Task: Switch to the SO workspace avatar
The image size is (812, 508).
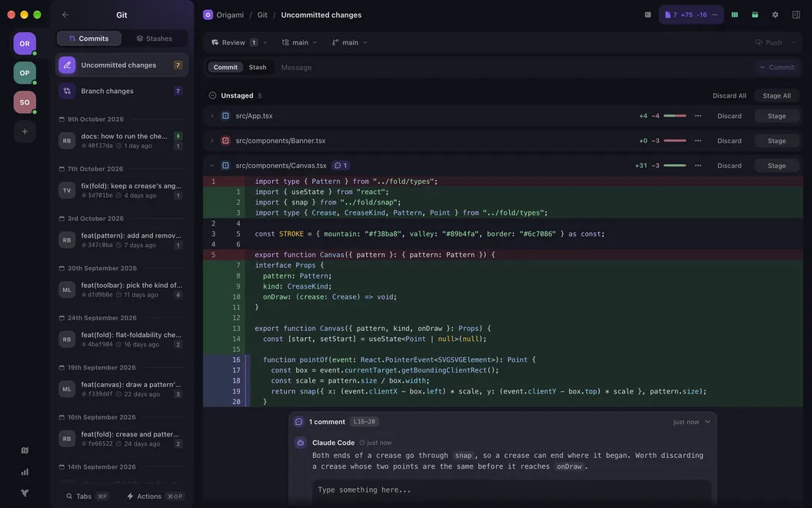Action: pos(25,102)
